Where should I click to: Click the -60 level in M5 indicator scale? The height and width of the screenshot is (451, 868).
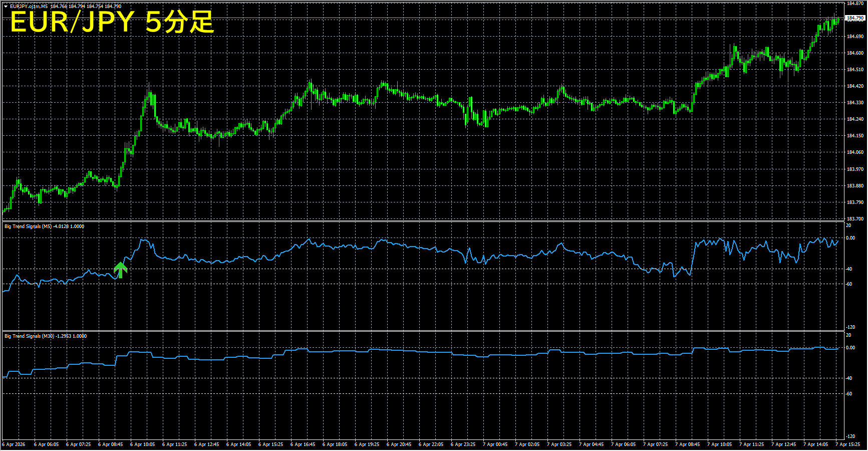coord(849,284)
